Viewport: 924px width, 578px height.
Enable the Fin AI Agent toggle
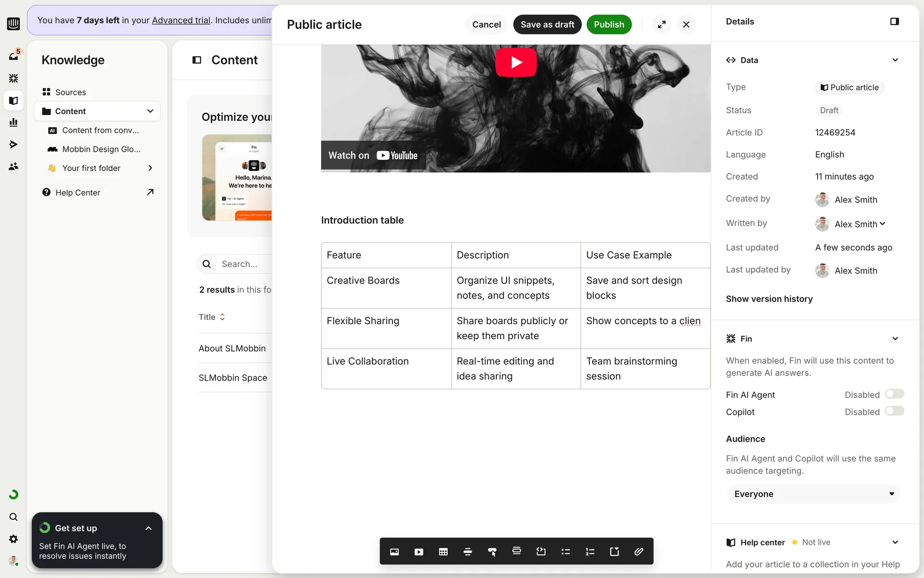pos(894,394)
